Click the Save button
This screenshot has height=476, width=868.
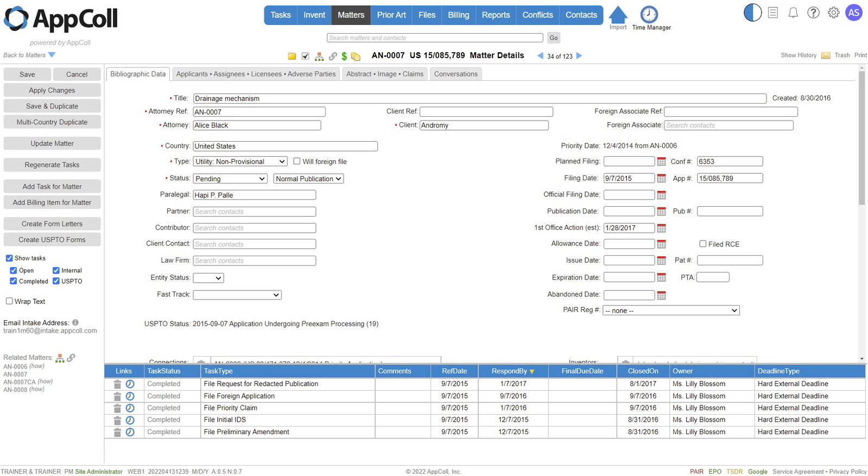click(x=27, y=74)
